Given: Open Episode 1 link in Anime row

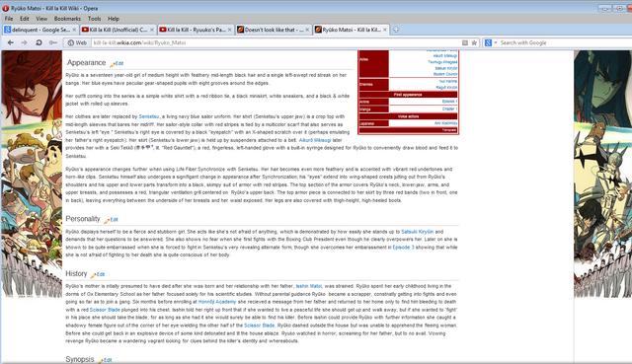Looking at the screenshot, I should click(449, 102).
